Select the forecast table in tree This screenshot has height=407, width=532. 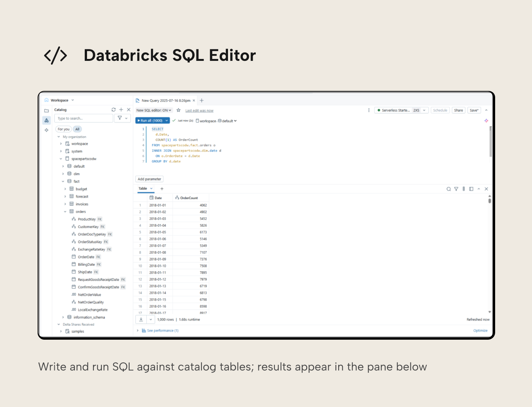tap(82, 197)
